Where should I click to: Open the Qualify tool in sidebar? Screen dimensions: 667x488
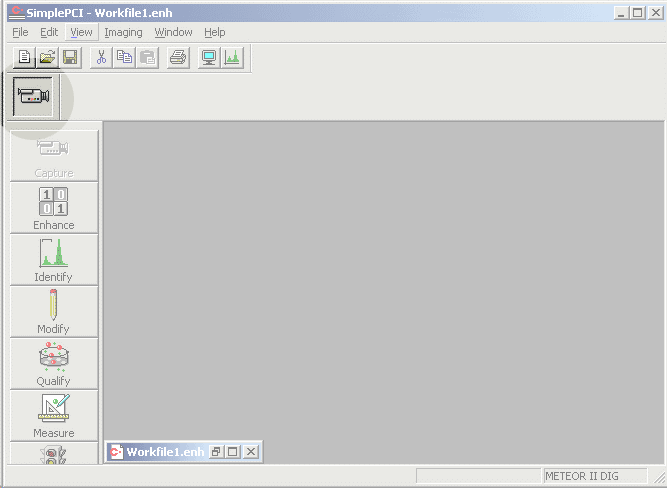coord(53,364)
